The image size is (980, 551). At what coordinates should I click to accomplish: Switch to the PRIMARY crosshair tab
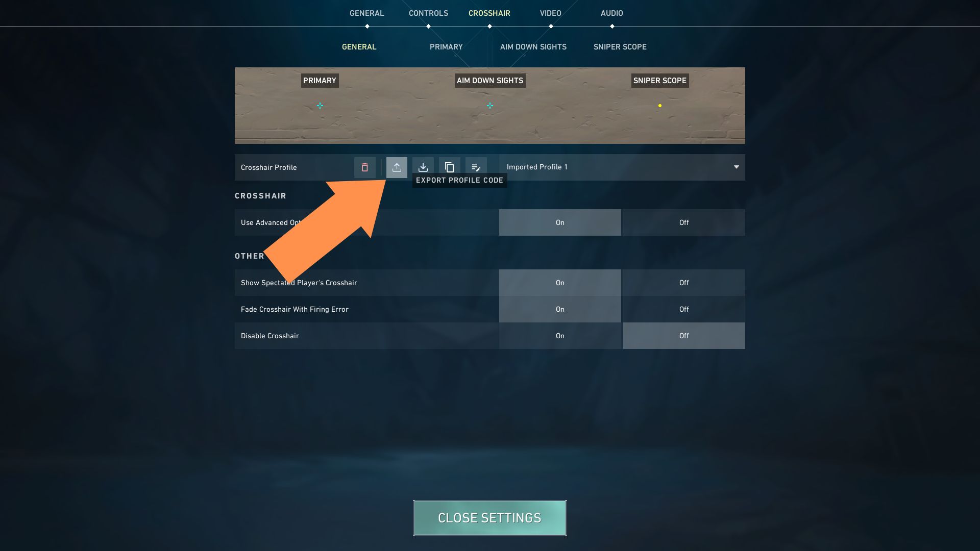pos(446,47)
